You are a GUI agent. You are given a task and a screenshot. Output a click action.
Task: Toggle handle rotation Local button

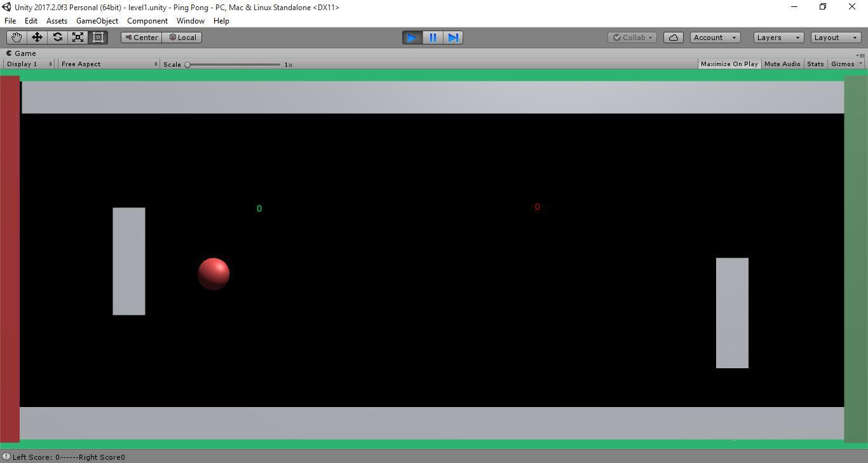coord(182,38)
